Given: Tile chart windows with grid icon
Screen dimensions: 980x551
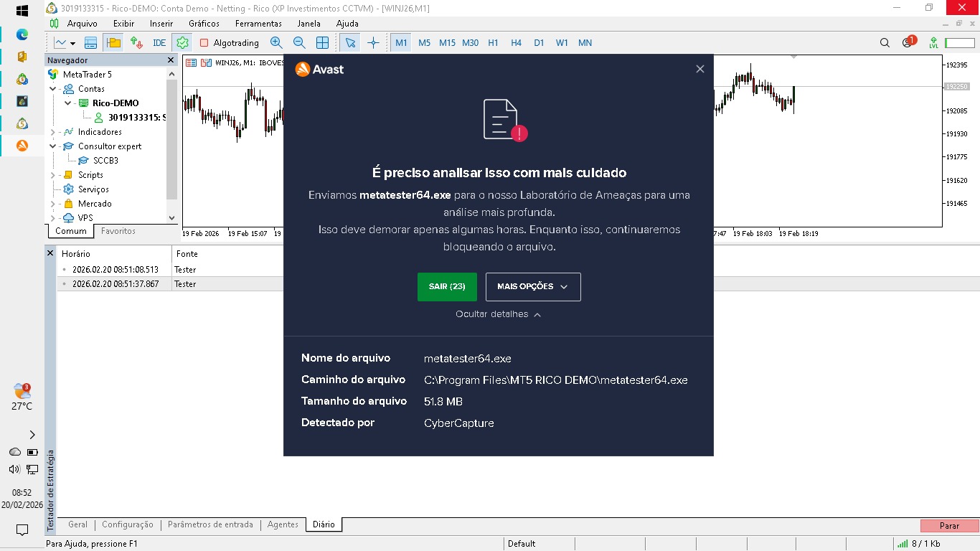Looking at the screenshot, I should point(323,42).
